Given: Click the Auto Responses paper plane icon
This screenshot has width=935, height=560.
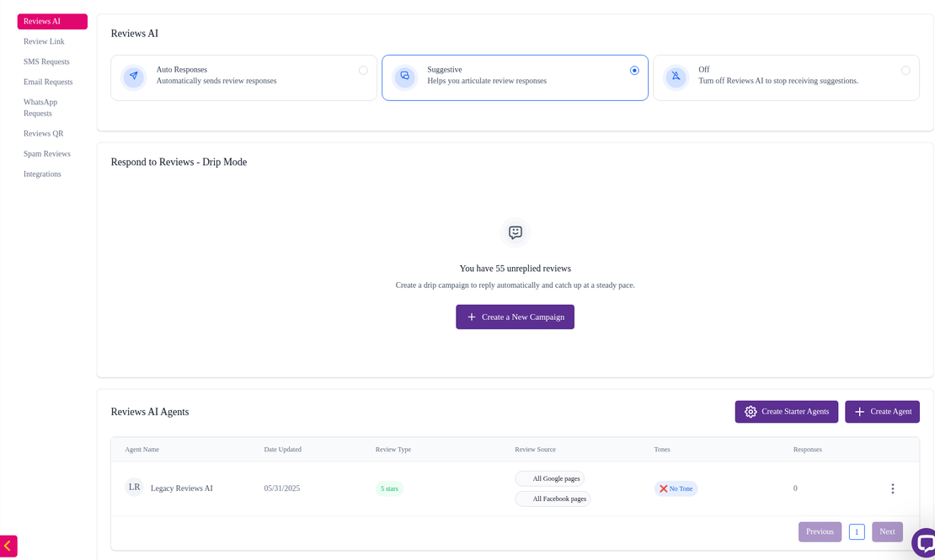Looking at the screenshot, I should coord(134,77).
